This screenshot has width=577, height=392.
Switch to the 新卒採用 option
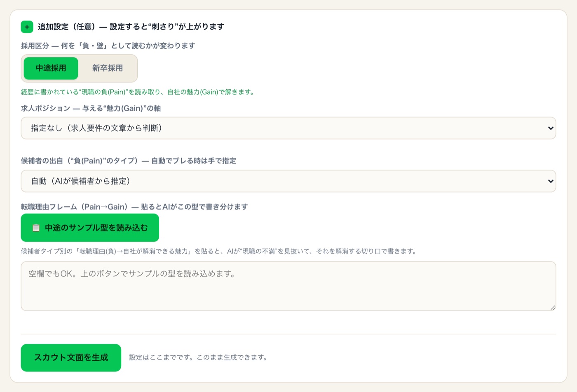pos(108,68)
